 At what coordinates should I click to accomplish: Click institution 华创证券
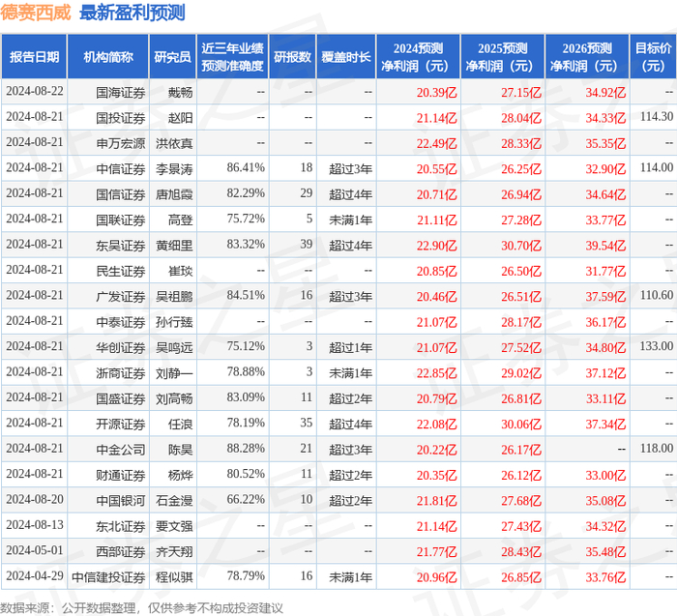point(121,347)
